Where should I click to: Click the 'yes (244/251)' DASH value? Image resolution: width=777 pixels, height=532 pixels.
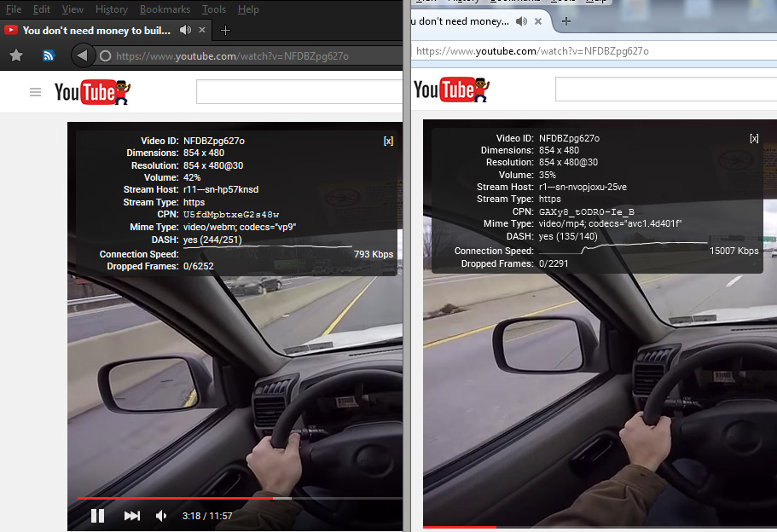(212, 240)
